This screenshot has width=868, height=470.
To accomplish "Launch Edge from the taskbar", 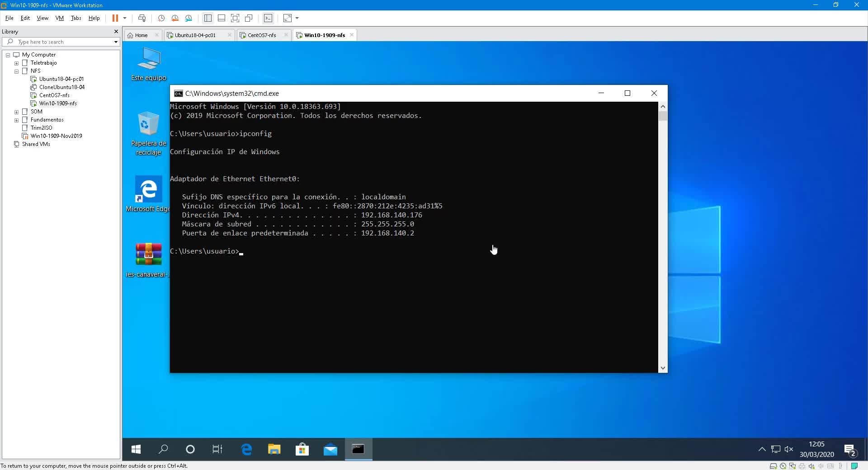I will 246,449.
